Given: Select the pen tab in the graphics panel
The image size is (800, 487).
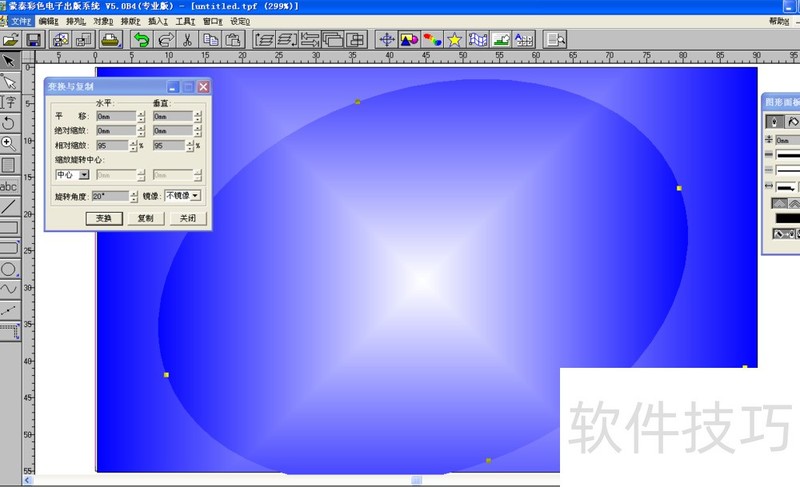Looking at the screenshot, I should [774, 121].
